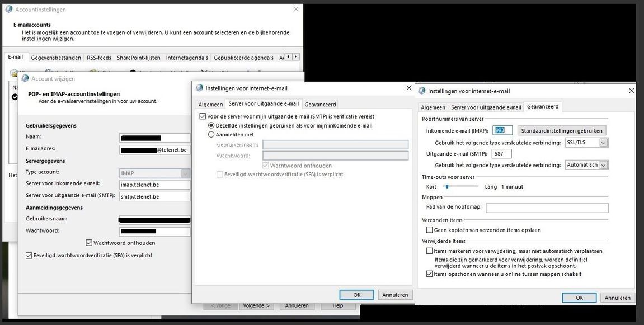Open the SSL/TLS encryption dropdown for IMAP
Image resolution: width=644 pixels, height=325 pixels.
[x=603, y=143]
